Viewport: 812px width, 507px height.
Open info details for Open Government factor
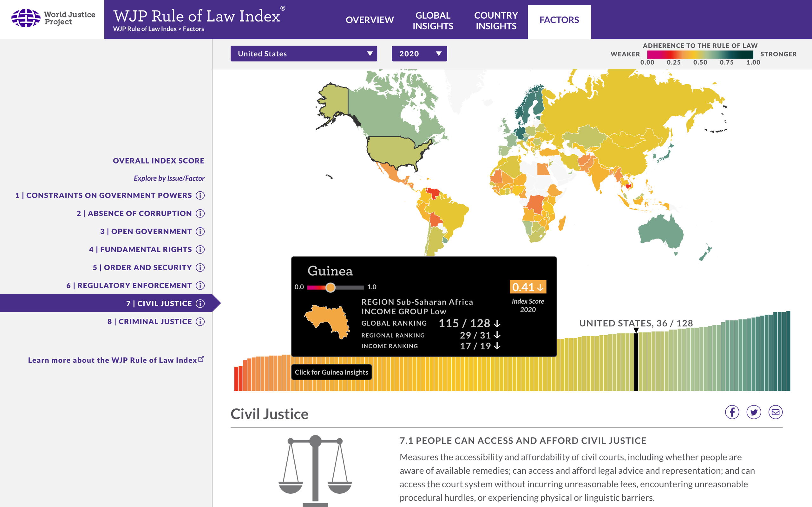(x=200, y=231)
